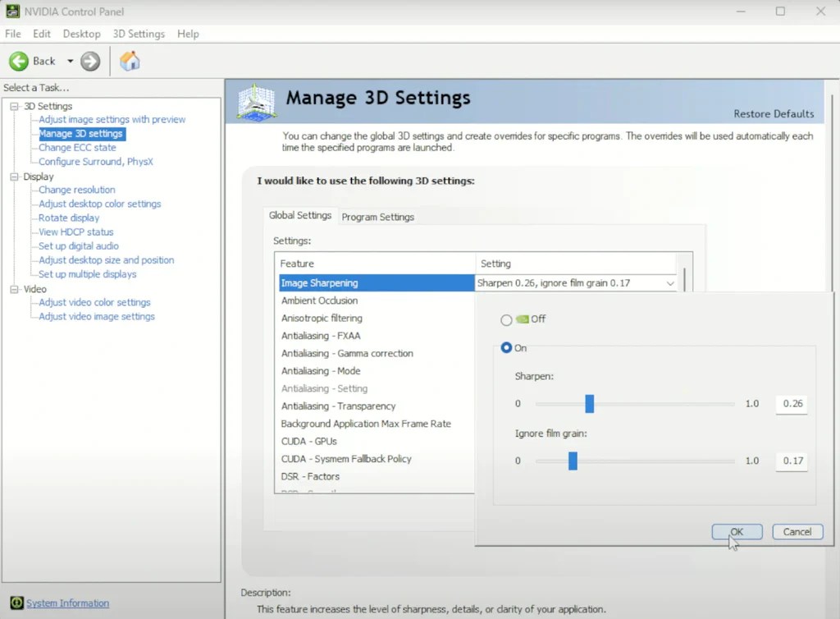Click the NVIDIA home icon in toolbar
The height and width of the screenshot is (619, 840).
tap(130, 61)
